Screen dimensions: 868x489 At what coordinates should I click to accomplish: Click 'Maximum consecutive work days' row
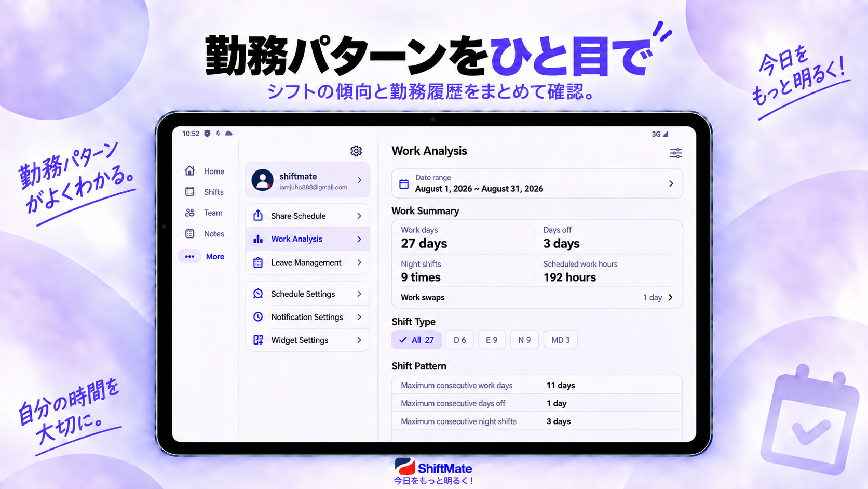tap(537, 385)
